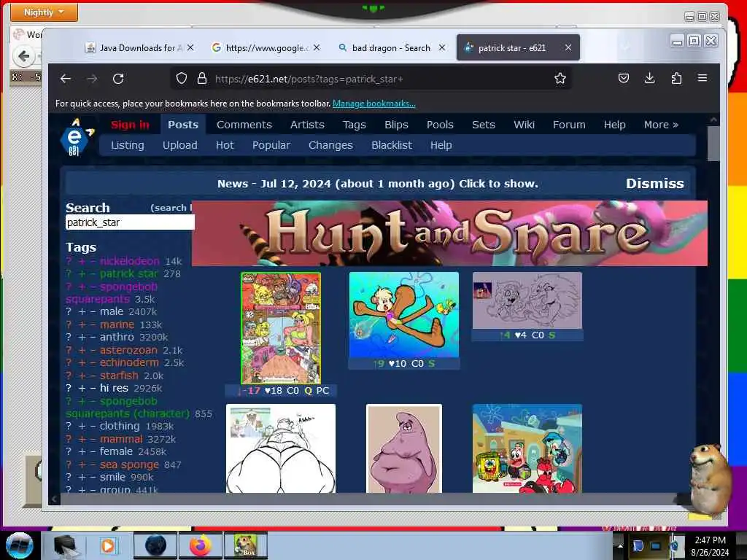
Task: Select the Hot submenu item
Action: pos(225,145)
